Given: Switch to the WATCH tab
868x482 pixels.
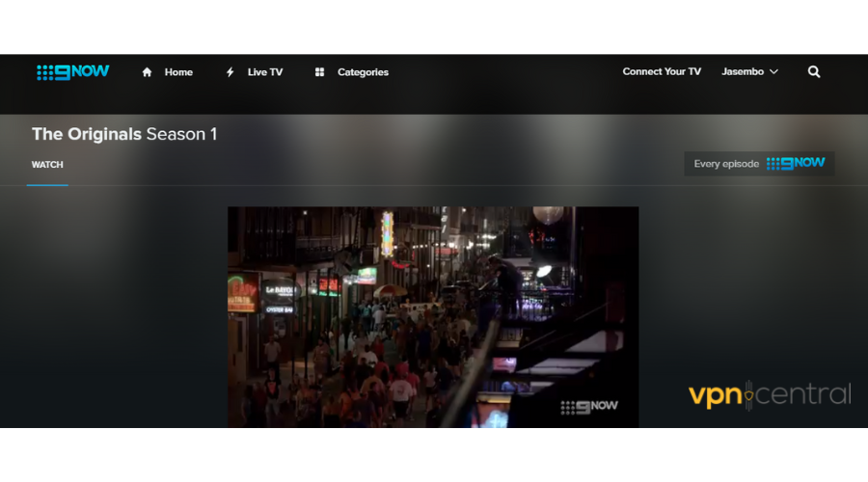Looking at the screenshot, I should (x=47, y=165).
